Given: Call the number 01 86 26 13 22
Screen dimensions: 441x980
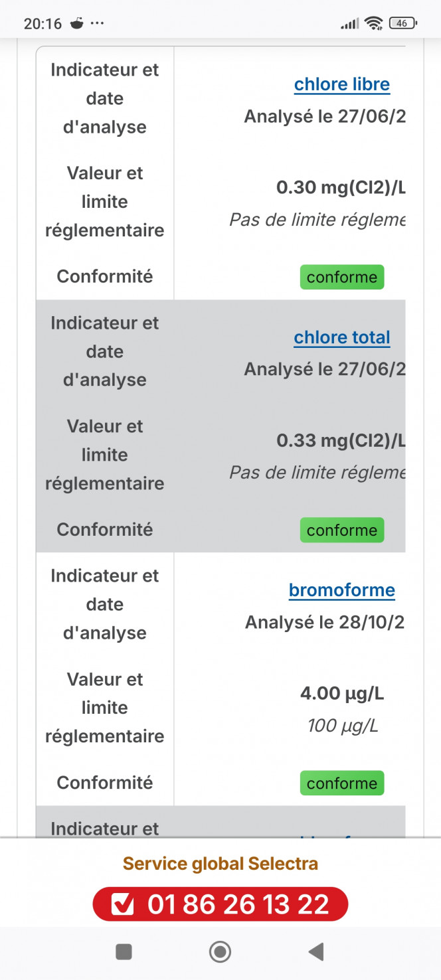Looking at the screenshot, I should (x=238, y=904).
